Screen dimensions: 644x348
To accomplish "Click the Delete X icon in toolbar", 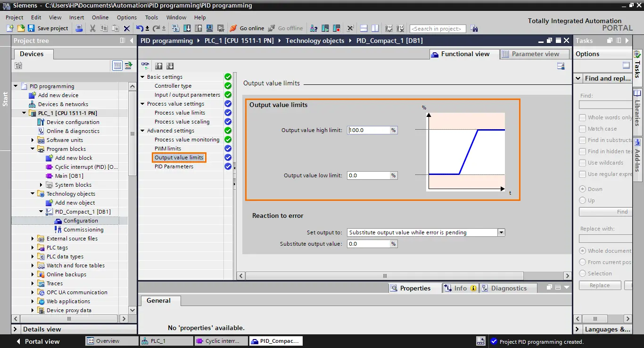I will (x=126, y=28).
